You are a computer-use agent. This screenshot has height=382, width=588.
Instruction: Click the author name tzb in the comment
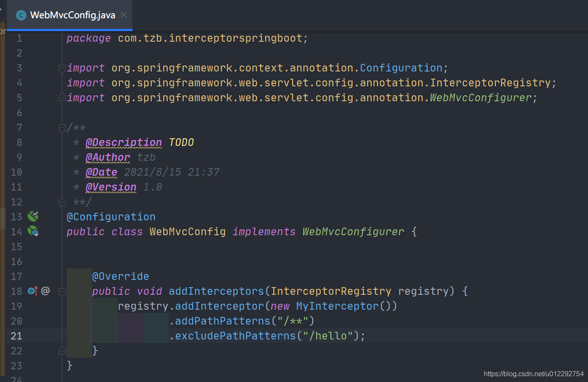[146, 157]
